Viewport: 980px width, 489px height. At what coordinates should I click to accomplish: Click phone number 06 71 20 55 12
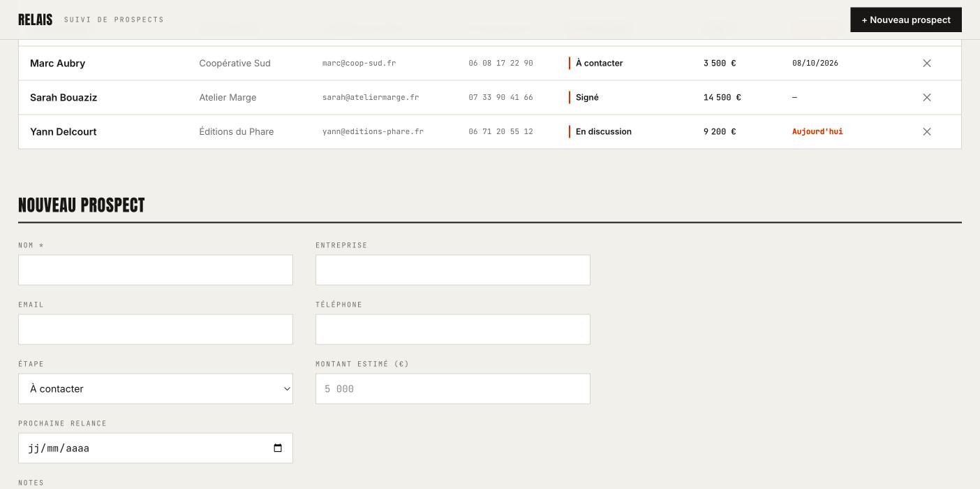(x=500, y=131)
